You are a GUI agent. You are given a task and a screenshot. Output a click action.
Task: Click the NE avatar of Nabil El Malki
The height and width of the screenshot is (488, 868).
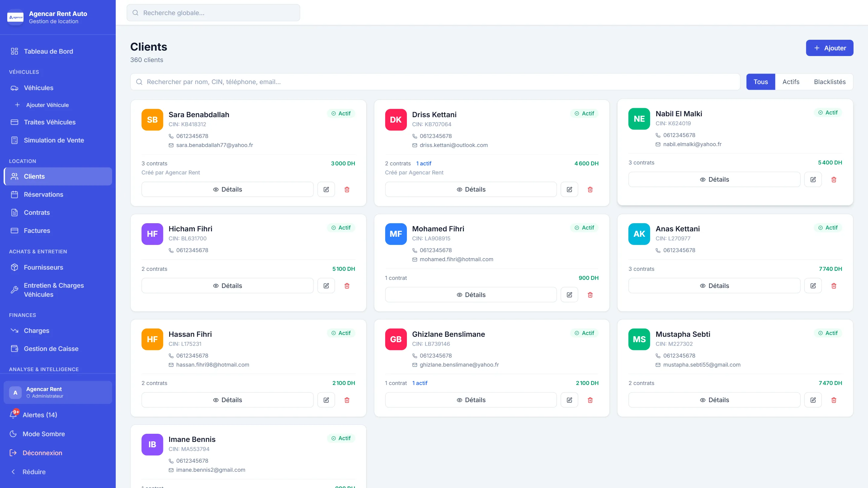(x=639, y=119)
